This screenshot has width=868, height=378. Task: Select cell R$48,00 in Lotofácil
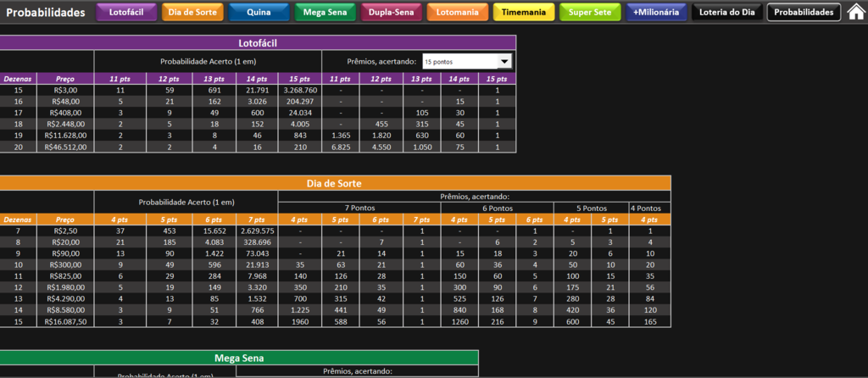tap(65, 101)
